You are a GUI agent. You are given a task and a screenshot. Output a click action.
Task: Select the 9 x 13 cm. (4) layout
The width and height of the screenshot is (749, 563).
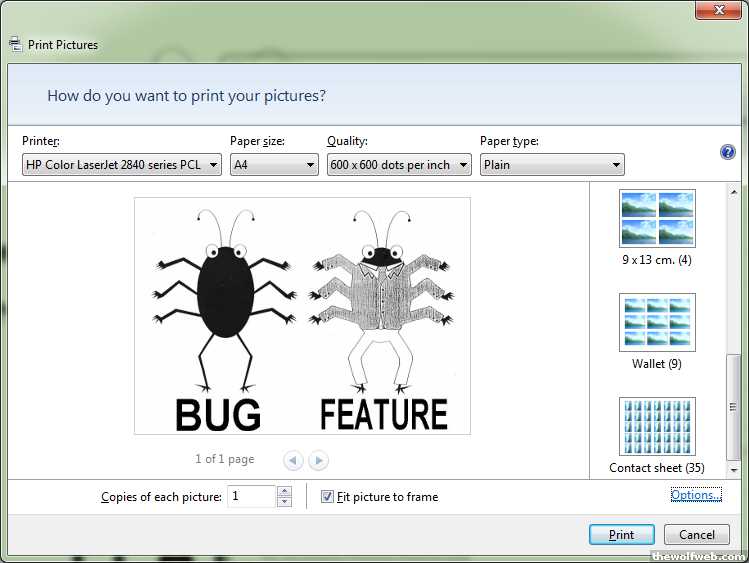tap(657, 218)
